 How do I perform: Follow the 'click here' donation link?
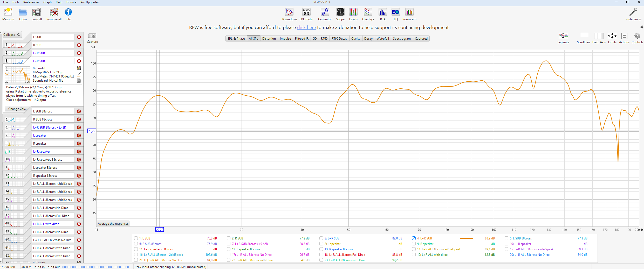(306, 27)
